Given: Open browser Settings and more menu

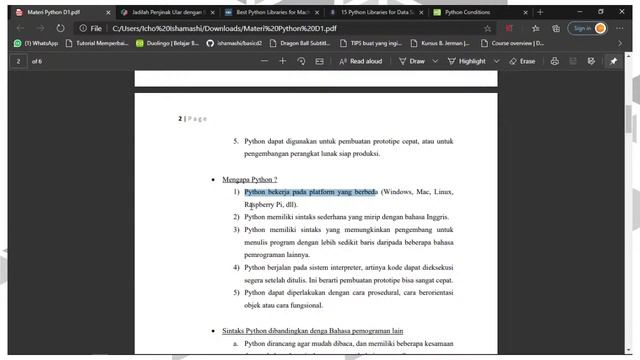Looking at the screenshot, I should click(620, 28).
